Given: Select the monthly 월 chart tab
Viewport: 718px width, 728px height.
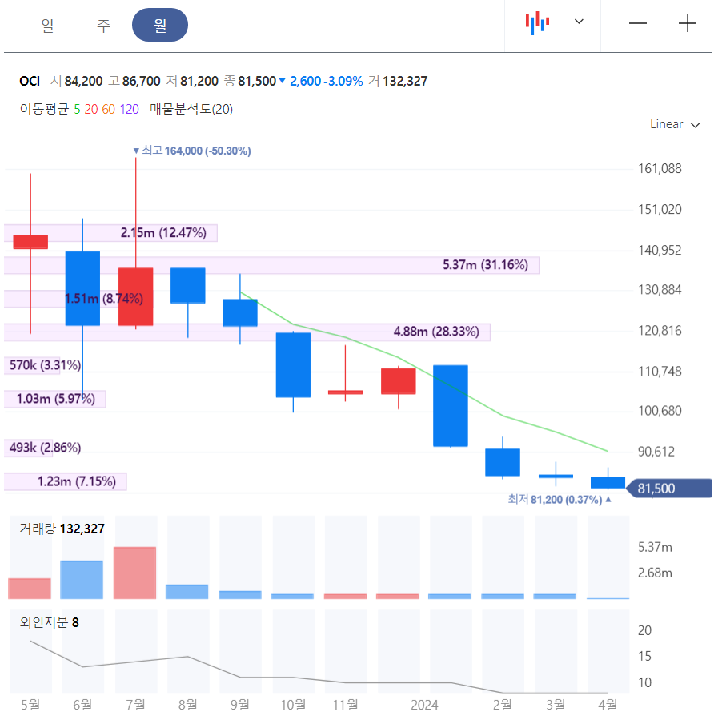Looking at the screenshot, I should [160, 25].
